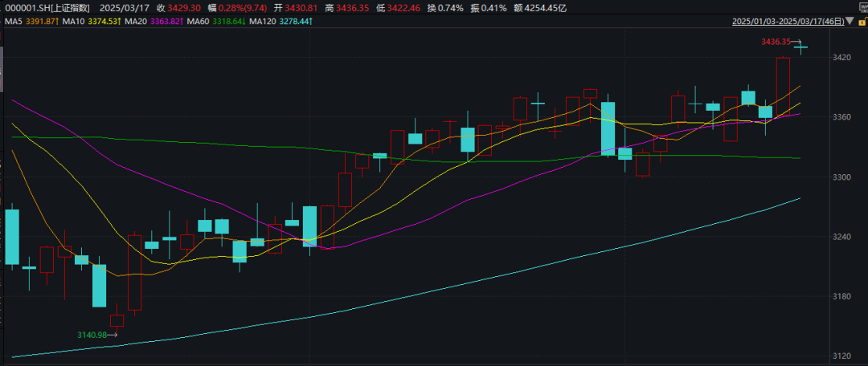Click the MA60 indicator value
Viewport: 868px width, 366px height.
pyautogui.click(x=223, y=21)
